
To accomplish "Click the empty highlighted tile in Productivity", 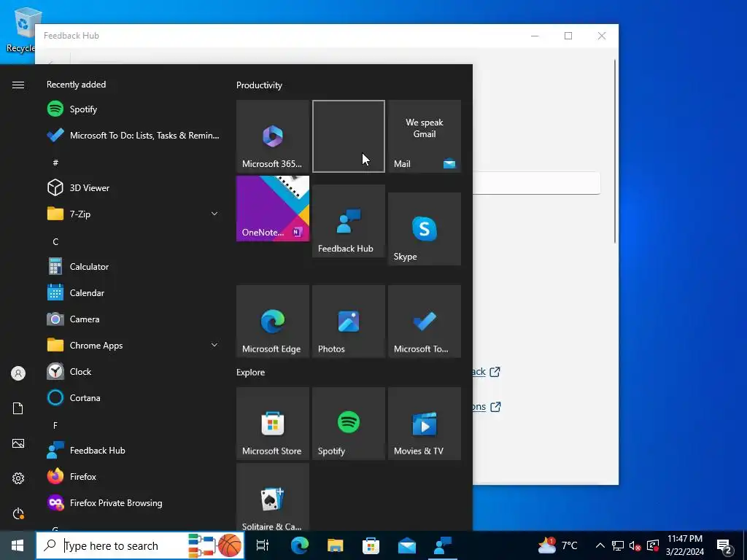I will [x=348, y=136].
